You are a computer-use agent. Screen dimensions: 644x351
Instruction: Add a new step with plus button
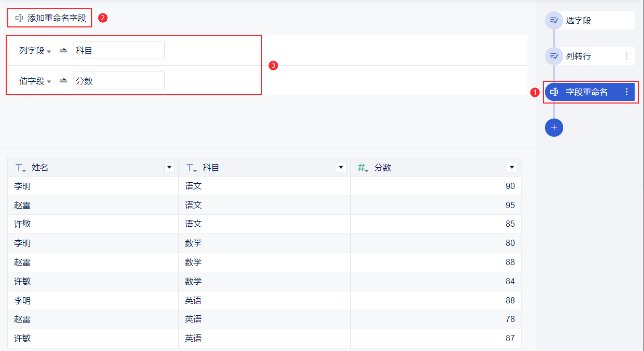(554, 127)
